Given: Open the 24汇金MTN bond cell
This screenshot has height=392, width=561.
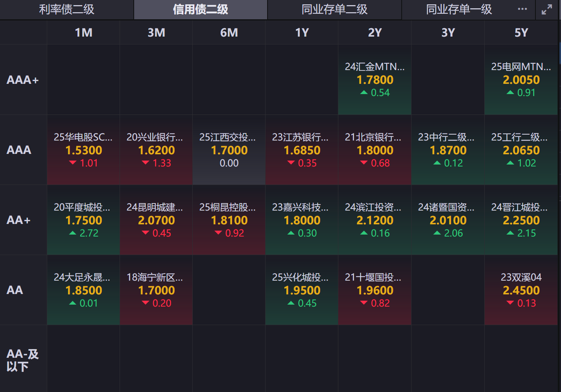Looking at the screenshot, I should 375,80.
